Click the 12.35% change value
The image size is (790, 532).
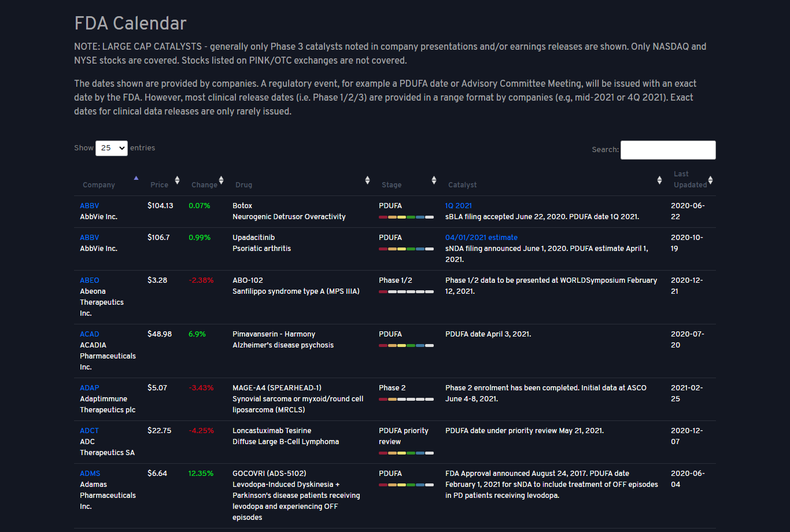tap(201, 474)
